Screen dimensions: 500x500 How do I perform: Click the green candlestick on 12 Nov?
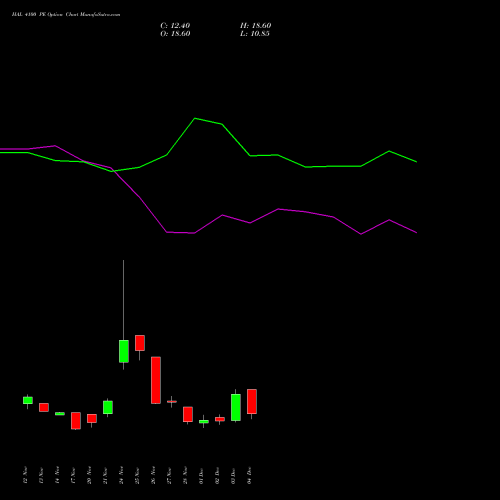point(28,400)
